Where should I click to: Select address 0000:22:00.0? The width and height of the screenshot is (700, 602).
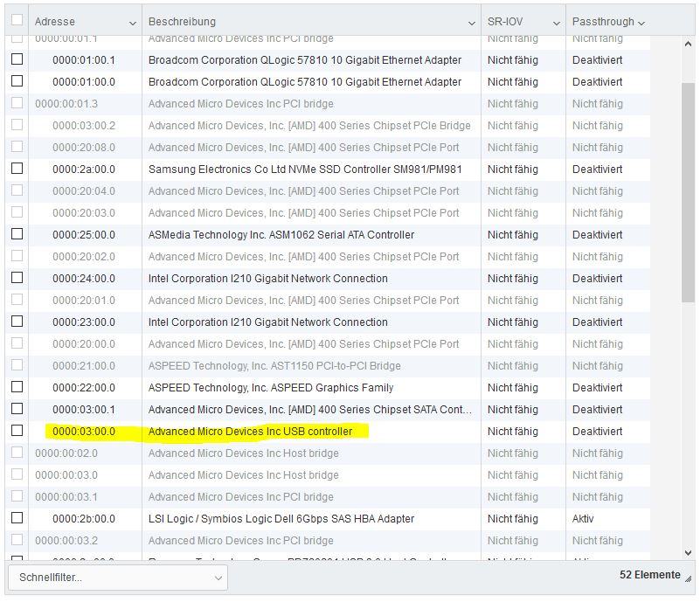pyautogui.click(x=84, y=387)
